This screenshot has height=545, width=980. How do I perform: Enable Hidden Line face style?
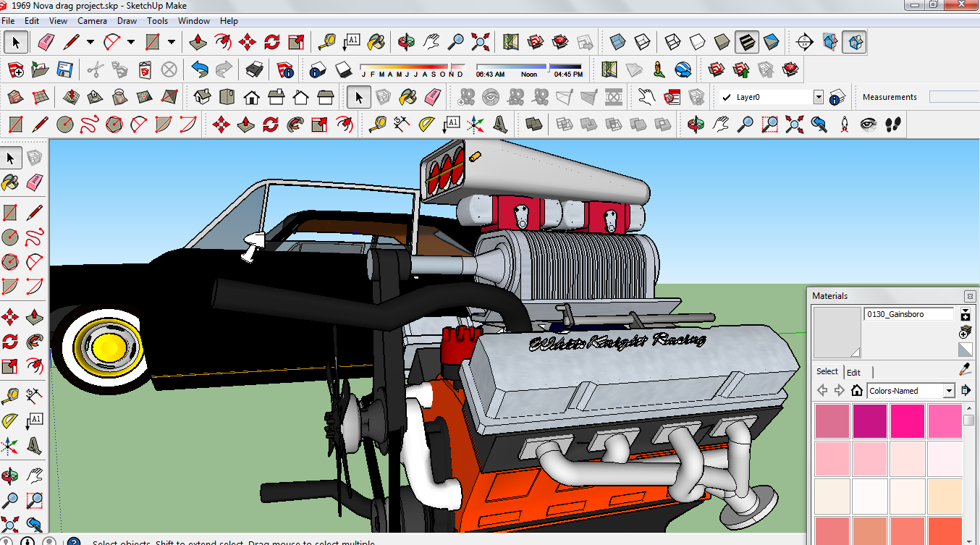click(x=697, y=42)
